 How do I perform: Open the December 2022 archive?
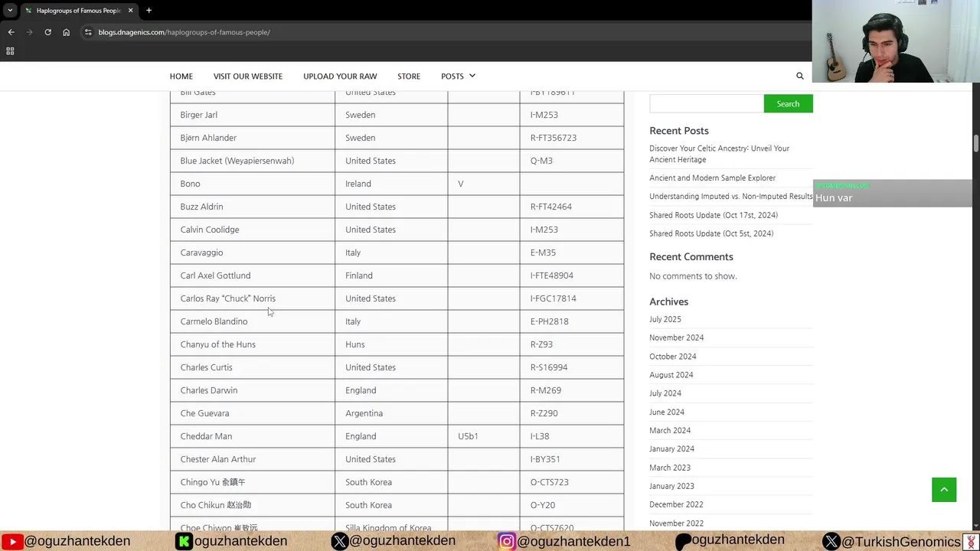coord(676,504)
